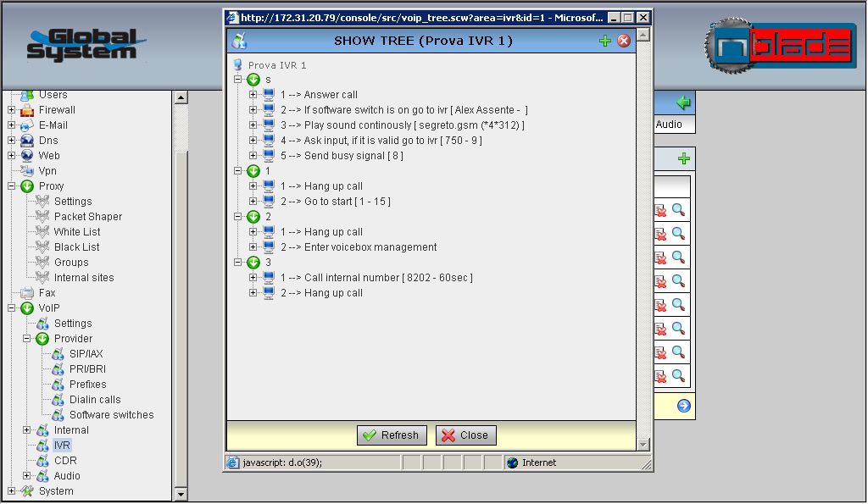Click the blue next-page arrow icon
868x504 pixels.
coord(684,406)
